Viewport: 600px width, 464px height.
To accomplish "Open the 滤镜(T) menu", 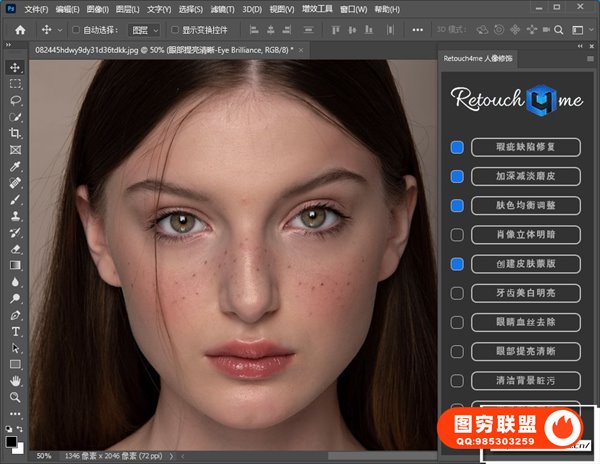I will click(223, 8).
